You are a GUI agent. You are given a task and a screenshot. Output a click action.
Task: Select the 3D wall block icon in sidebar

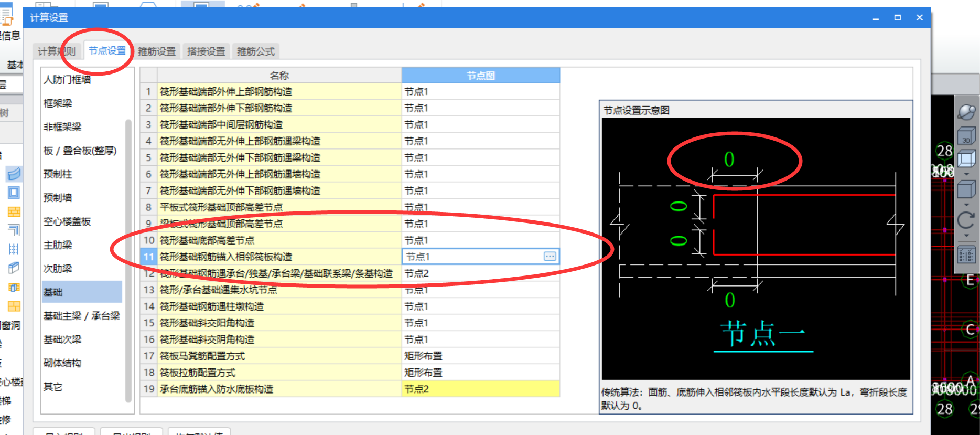[x=14, y=268]
